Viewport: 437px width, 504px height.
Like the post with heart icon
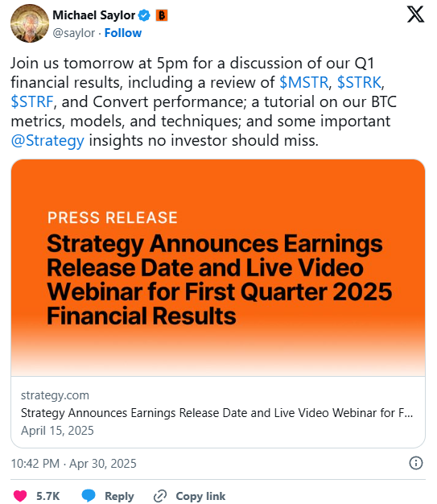click(20, 496)
